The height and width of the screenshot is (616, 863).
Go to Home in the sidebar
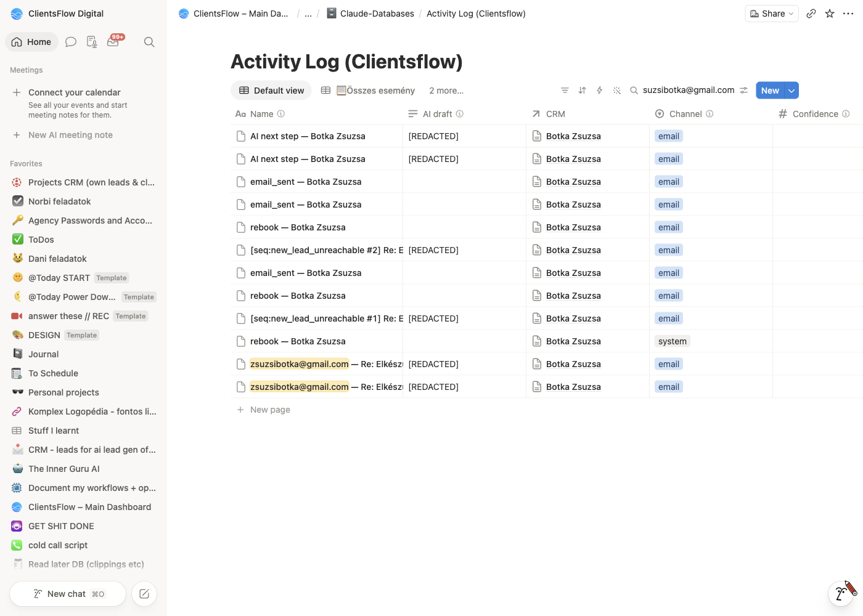point(31,42)
